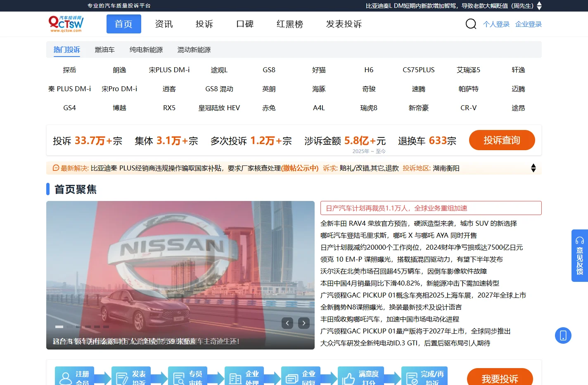Click the 专员审核 review step icon

click(179, 378)
